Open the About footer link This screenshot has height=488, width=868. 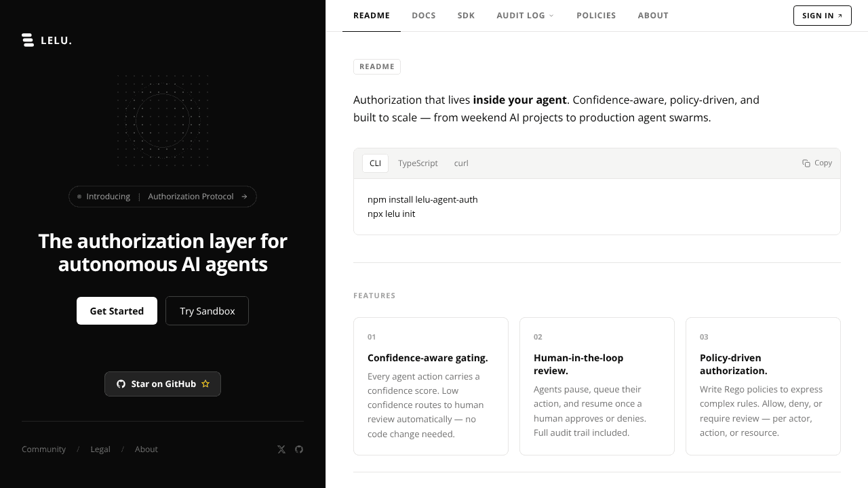pos(146,449)
